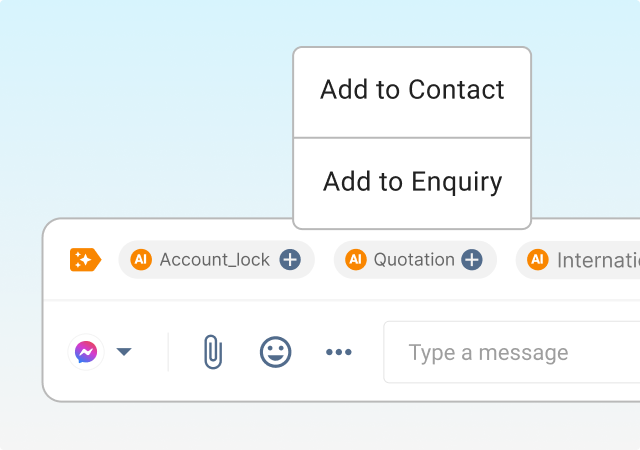Click the orange AI sparkle tag icon

click(x=85, y=260)
